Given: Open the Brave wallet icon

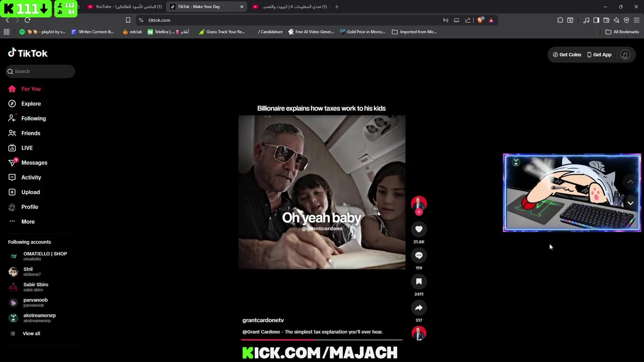Looking at the screenshot, I should click(606, 20).
